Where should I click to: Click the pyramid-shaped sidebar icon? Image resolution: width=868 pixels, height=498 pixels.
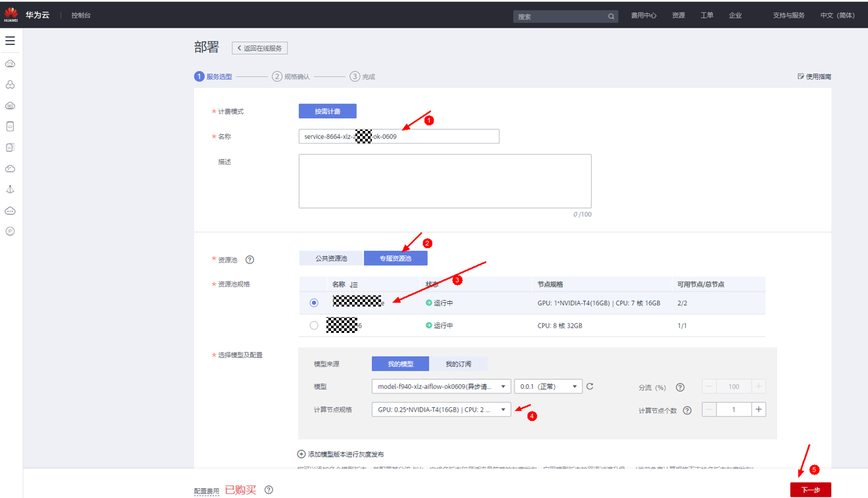pos(10,189)
